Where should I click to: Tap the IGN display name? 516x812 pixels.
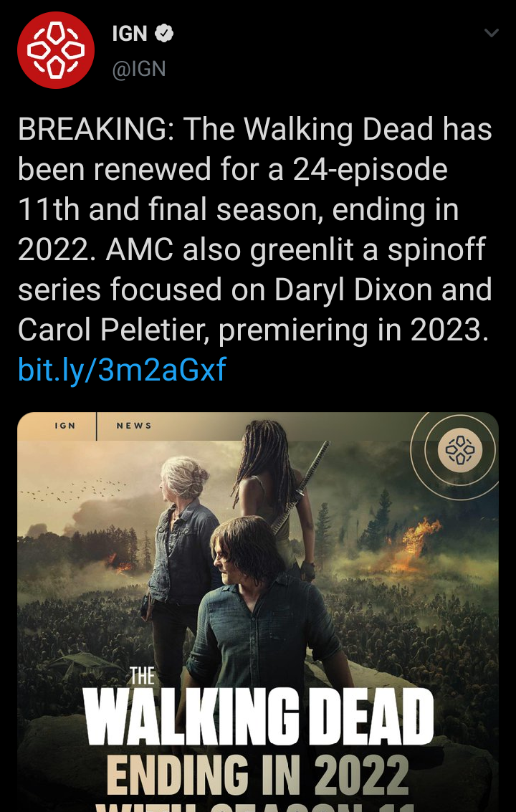pos(130,34)
